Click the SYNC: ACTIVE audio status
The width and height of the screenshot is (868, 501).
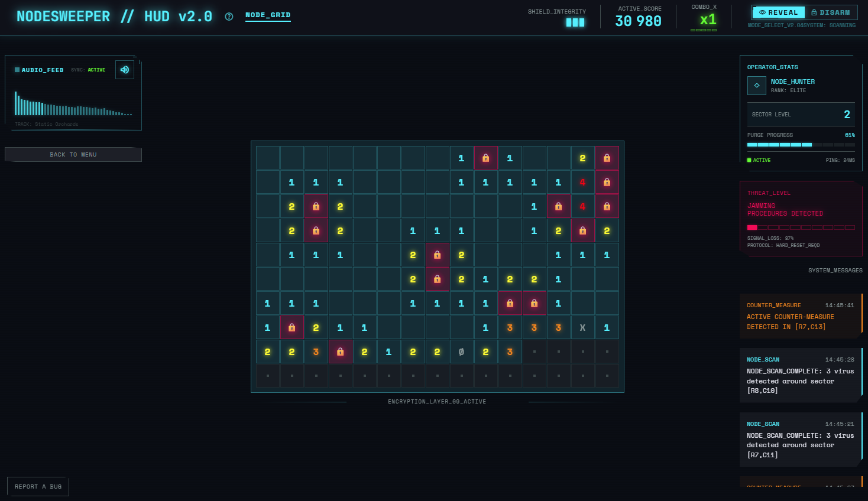88,70
